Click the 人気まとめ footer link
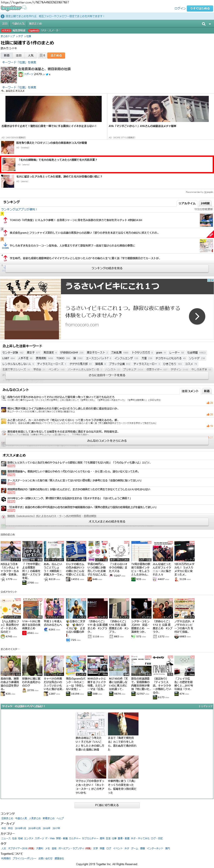214x868 pixels. click(x=35, y=818)
